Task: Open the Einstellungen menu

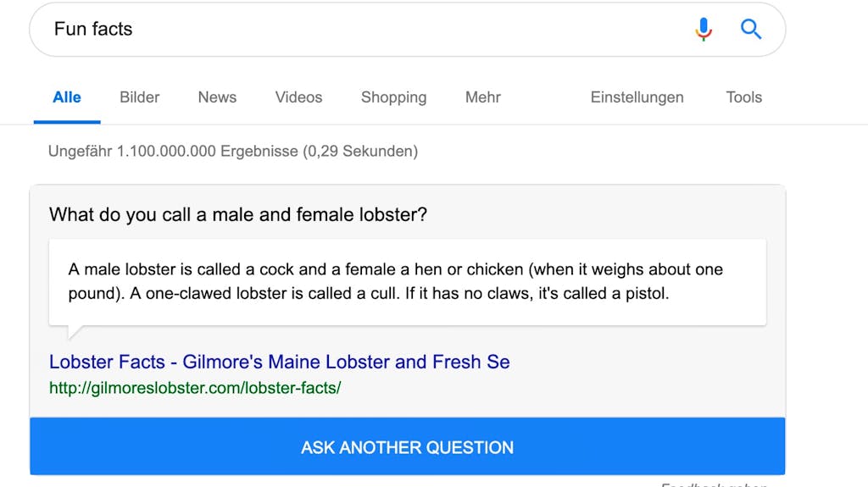Action: [x=637, y=97]
